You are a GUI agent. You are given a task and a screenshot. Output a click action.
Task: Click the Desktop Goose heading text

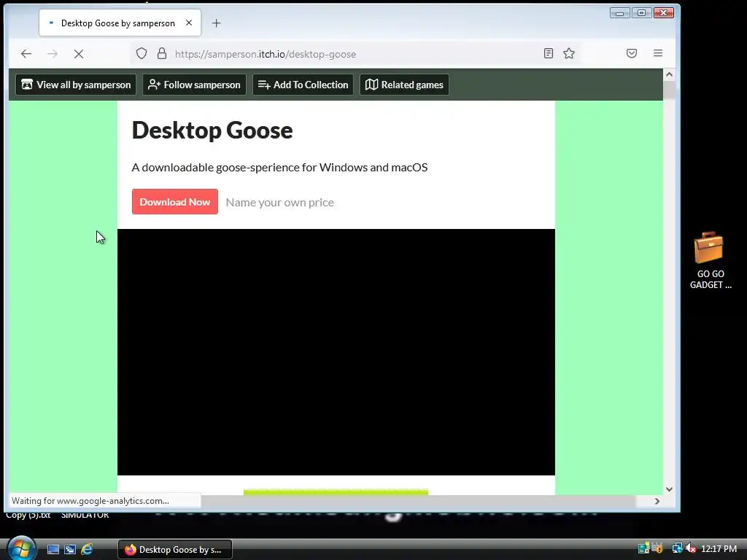(x=212, y=130)
